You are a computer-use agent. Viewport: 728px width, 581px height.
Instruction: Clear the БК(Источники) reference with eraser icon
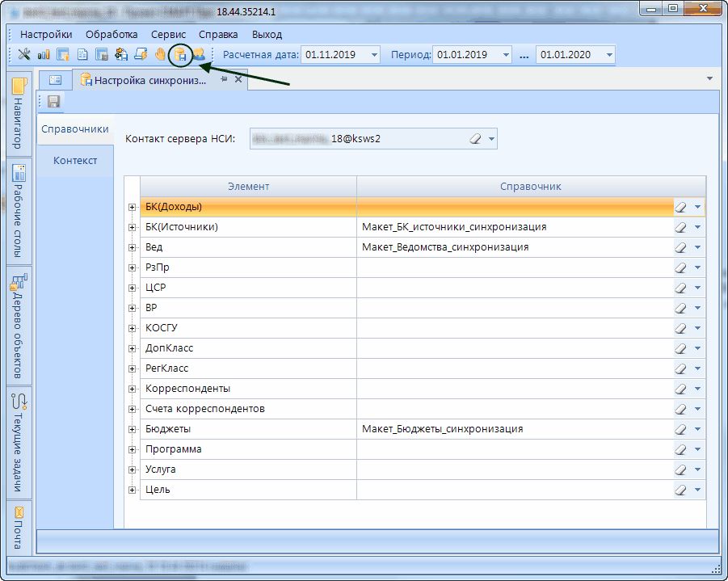pyautogui.click(x=680, y=227)
